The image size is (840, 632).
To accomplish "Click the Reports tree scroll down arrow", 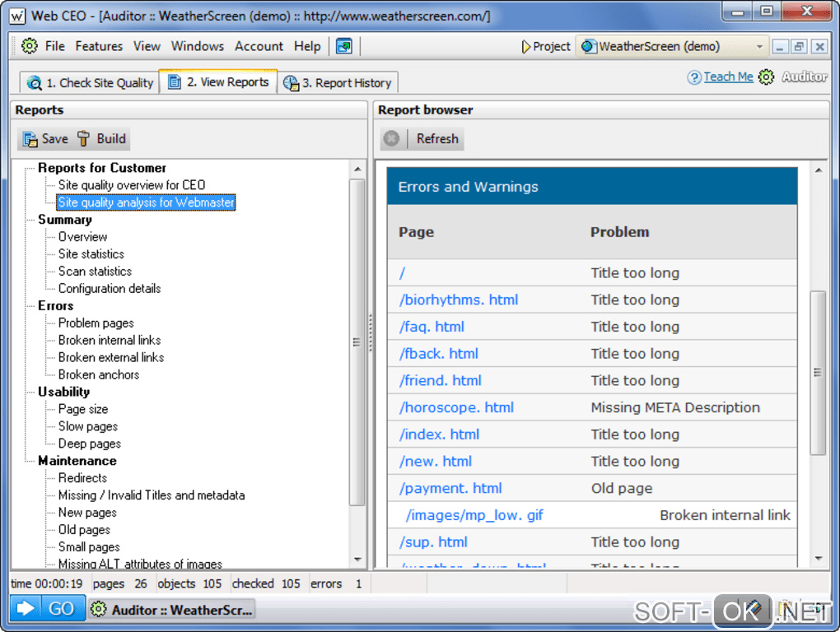I will (357, 560).
